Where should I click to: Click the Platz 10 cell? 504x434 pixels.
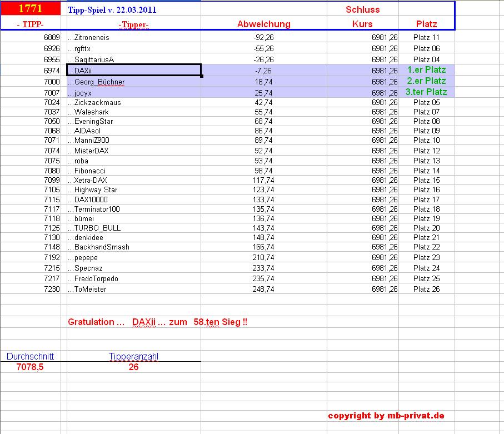pyautogui.click(x=427, y=140)
